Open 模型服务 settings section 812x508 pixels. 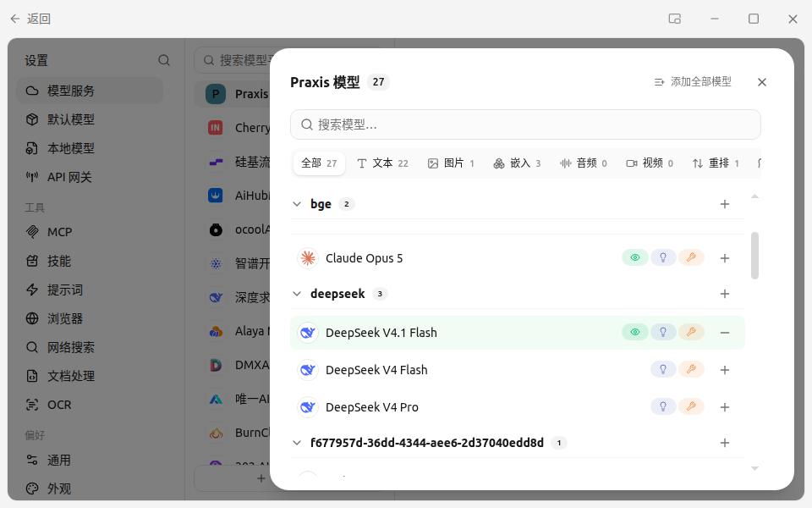click(90, 91)
